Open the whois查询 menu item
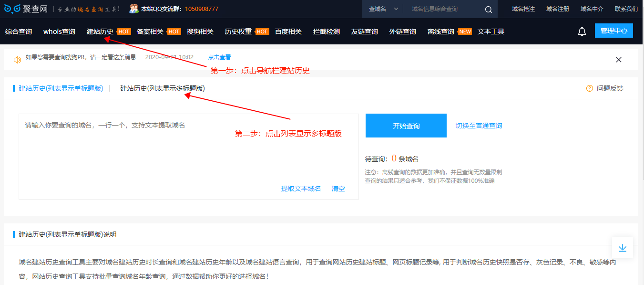The image size is (644, 285). (x=59, y=32)
